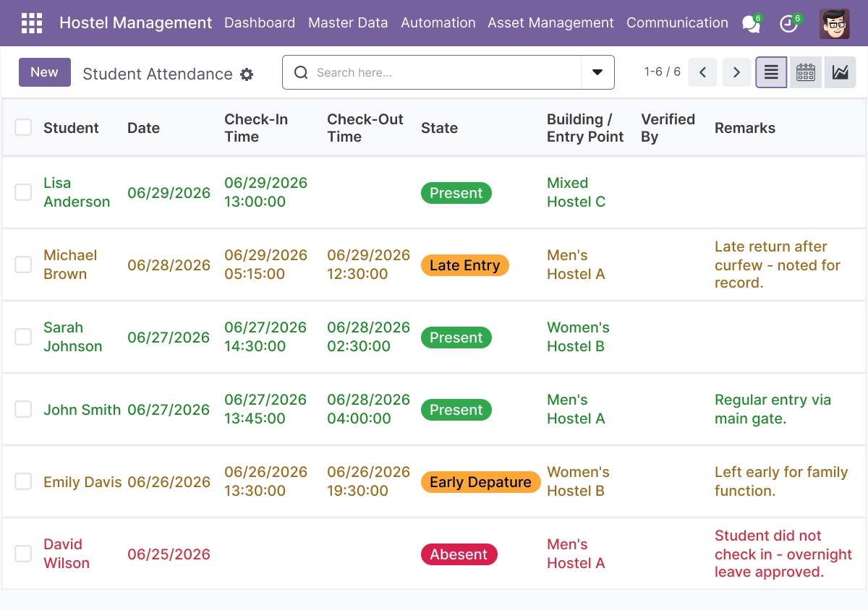This screenshot has height=610, width=868.
Task: Click the Early Depature status badge
Action: click(481, 482)
